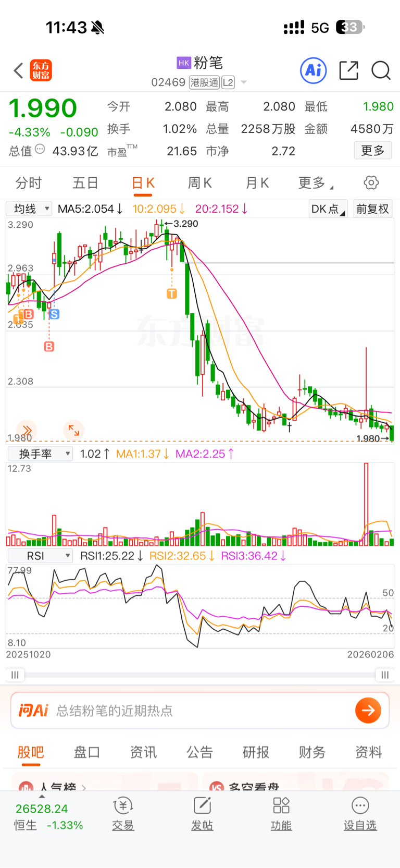
Task: Tap the stock code 02469
Action: tap(168, 82)
